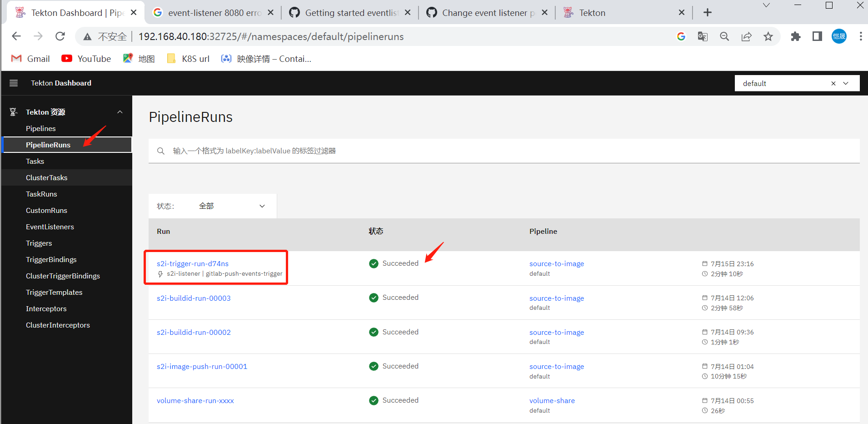The image size is (868, 424).
Task: Toggle the browser side panel icon
Action: click(x=817, y=36)
